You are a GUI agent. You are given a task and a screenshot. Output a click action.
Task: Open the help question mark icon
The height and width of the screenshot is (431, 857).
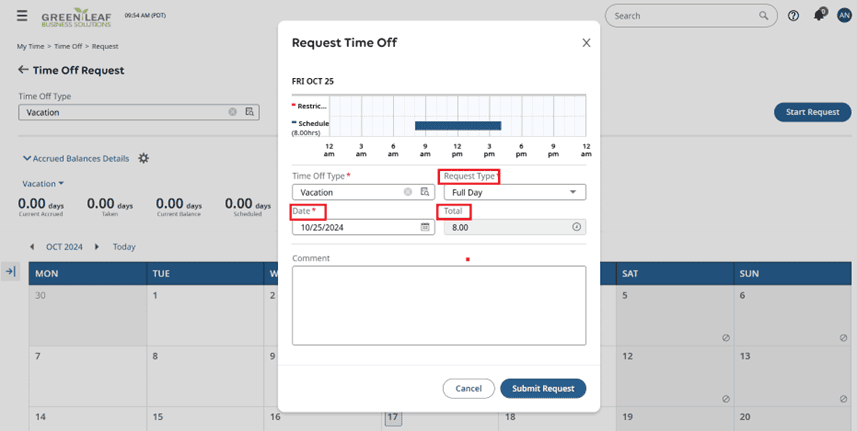[x=793, y=16]
